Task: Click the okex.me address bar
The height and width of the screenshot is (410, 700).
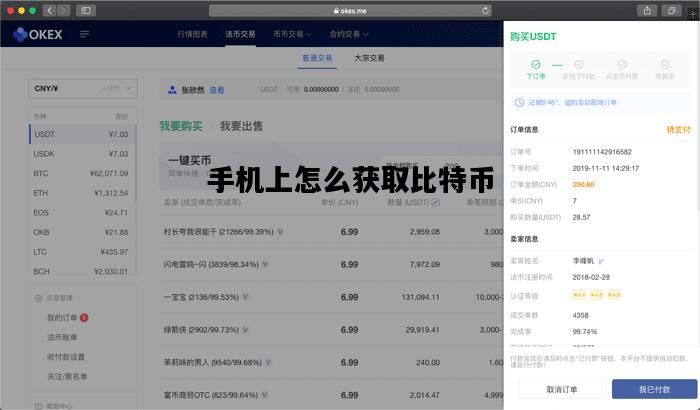Action: (350, 11)
